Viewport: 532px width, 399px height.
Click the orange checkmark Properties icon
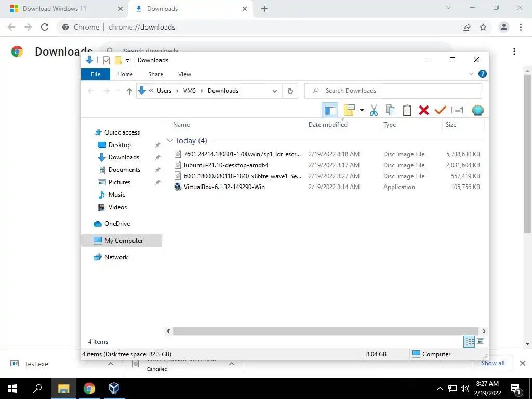click(441, 110)
